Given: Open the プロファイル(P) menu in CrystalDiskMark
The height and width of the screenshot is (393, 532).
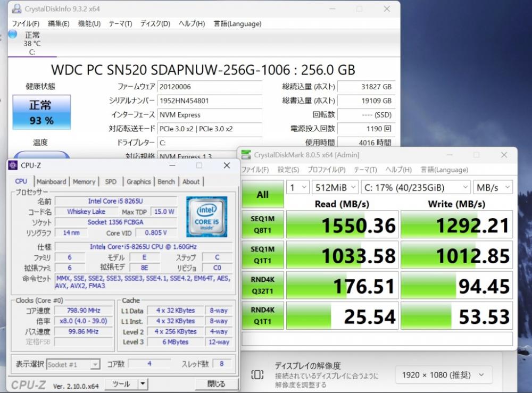Looking at the screenshot, I should [327, 170].
